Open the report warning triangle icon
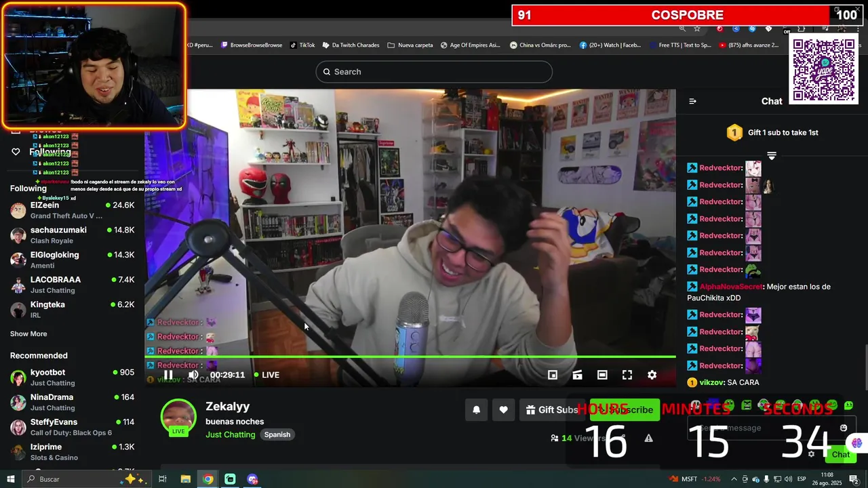This screenshot has width=868, height=488. pos(648,438)
